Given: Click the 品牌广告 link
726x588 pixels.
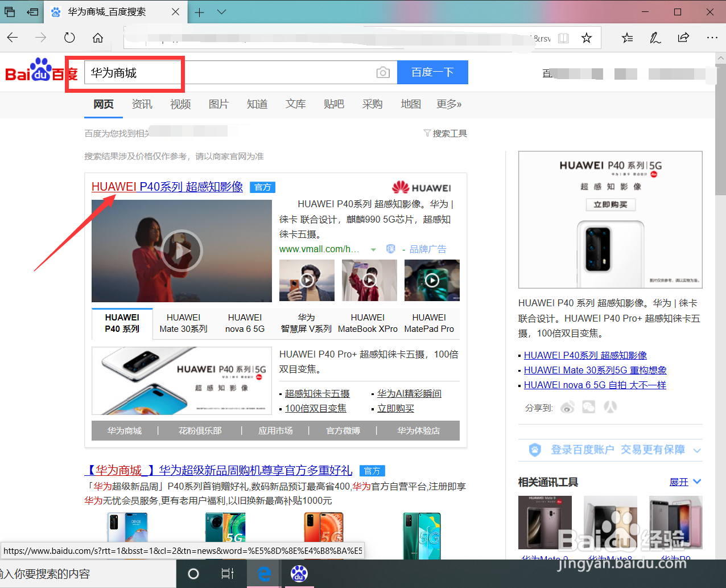Looking at the screenshot, I should click(428, 249).
